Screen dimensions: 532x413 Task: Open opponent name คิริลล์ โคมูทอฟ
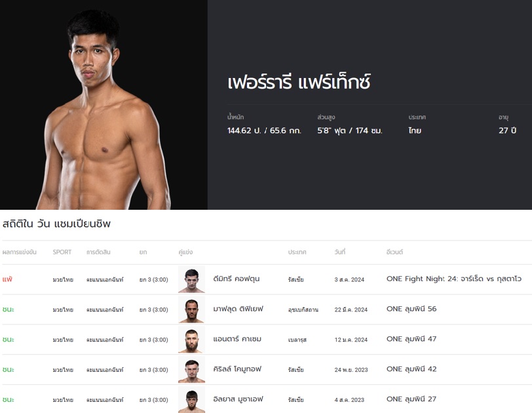237,369
